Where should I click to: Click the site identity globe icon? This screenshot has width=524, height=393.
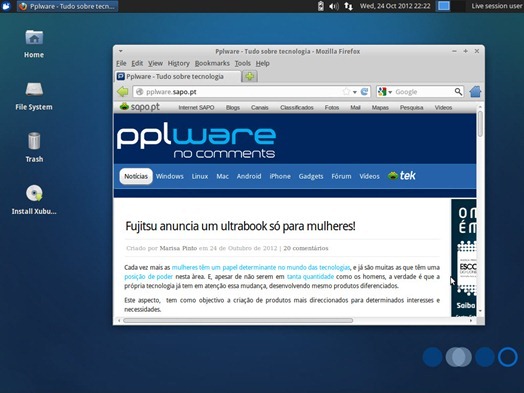click(x=140, y=92)
